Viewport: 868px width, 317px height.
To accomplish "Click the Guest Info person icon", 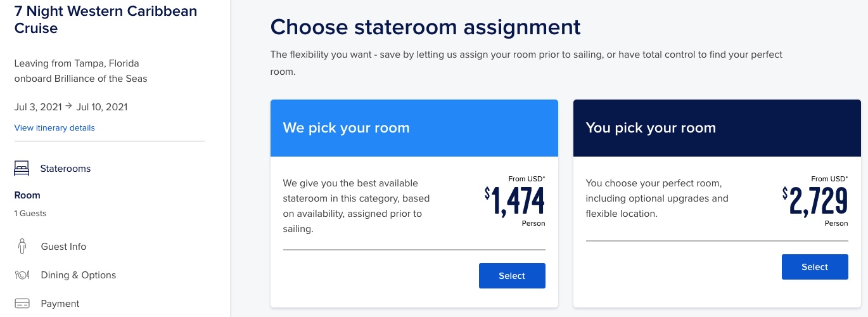I will [22, 246].
